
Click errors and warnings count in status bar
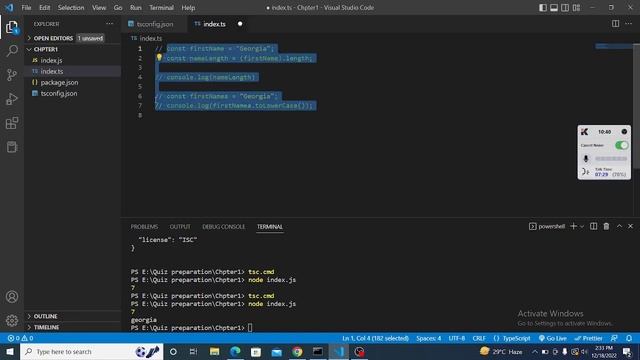[x=20, y=338]
